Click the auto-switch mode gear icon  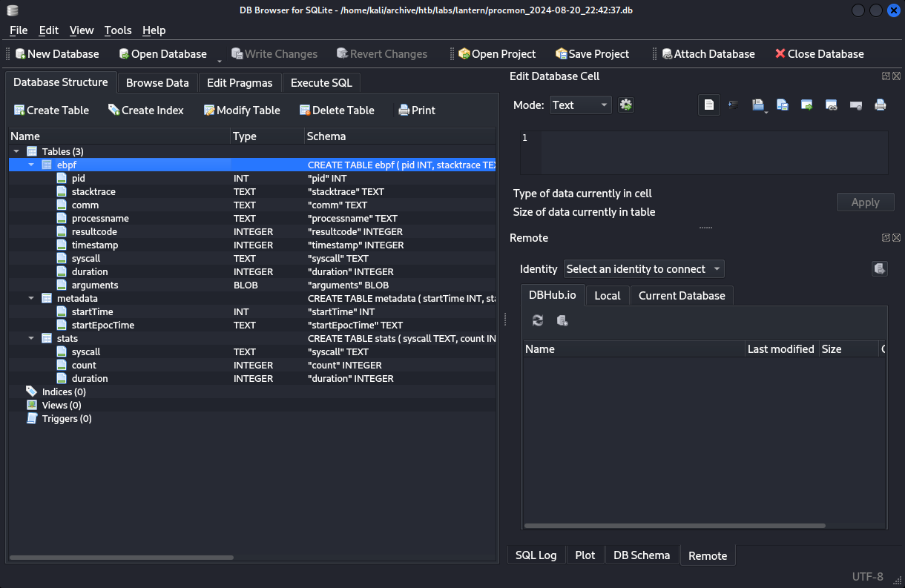click(x=626, y=105)
